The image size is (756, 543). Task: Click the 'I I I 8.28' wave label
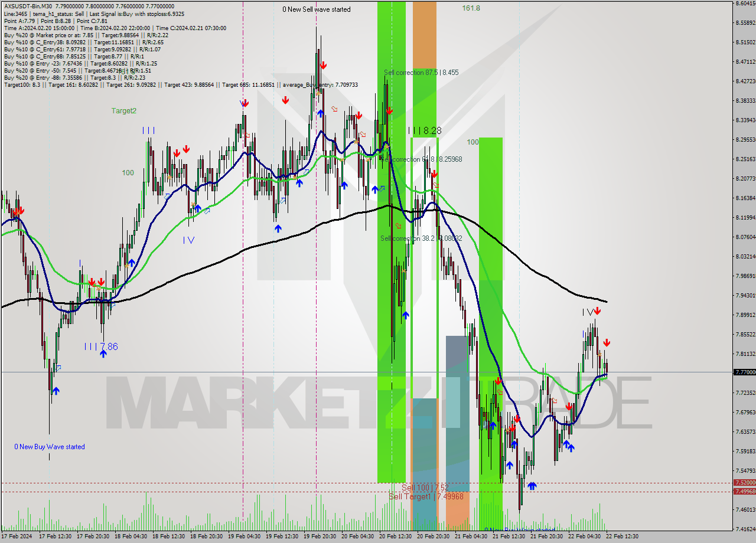[424, 130]
